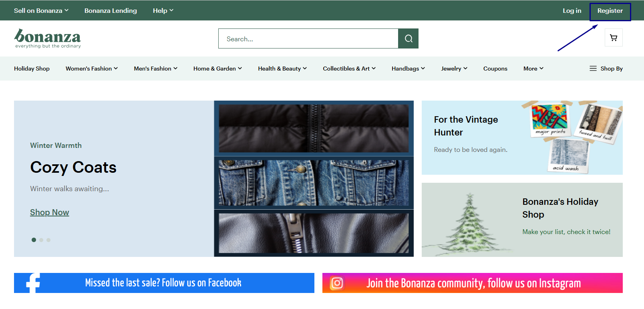The width and height of the screenshot is (644, 309).
Task: Click the Register button
Action: coord(610,11)
